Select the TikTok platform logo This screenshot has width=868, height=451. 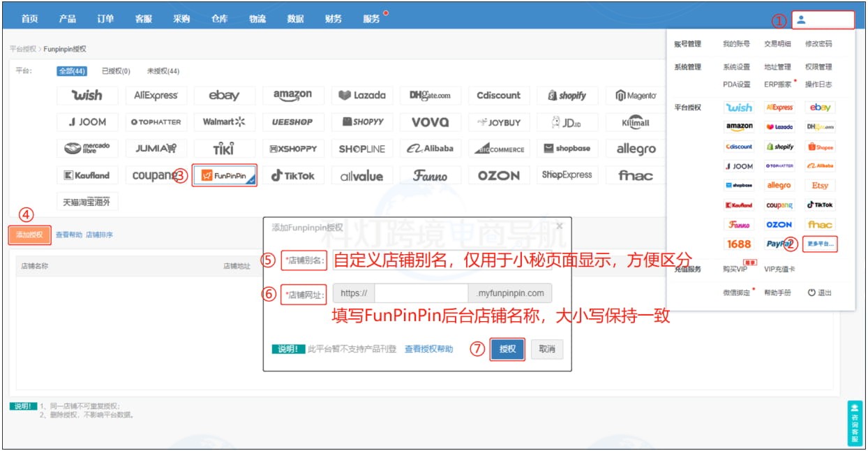point(293,175)
